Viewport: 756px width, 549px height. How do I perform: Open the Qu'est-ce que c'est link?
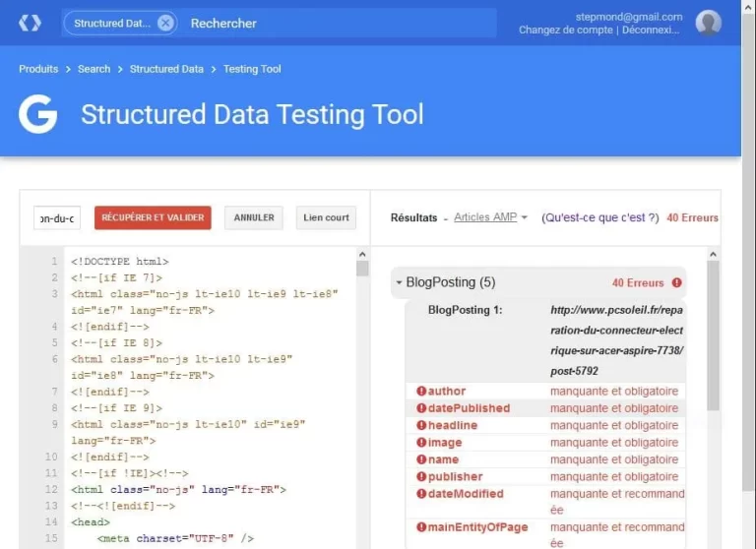[x=599, y=217]
